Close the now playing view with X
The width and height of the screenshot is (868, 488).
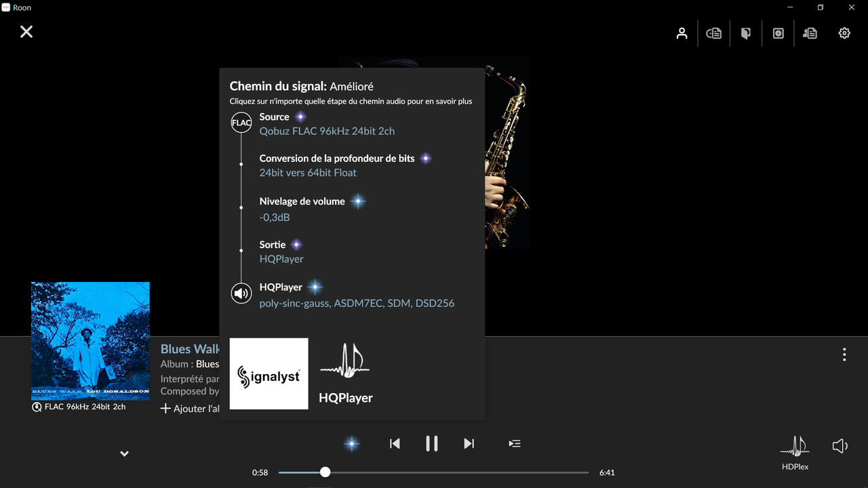pyautogui.click(x=26, y=32)
